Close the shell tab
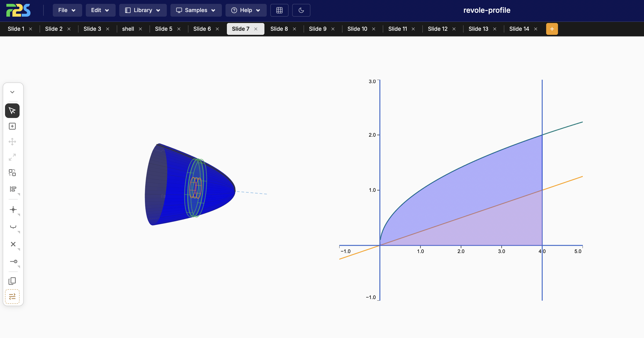Image resolution: width=644 pixels, height=338 pixels. [x=140, y=29]
